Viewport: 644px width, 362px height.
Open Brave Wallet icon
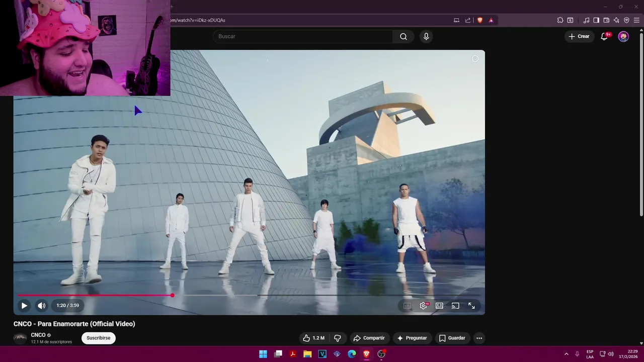pos(606,20)
